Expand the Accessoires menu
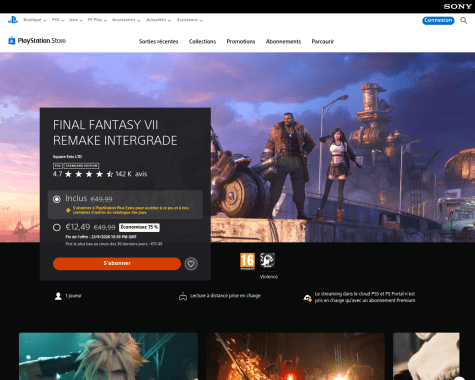This screenshot has width=475, height=380. (126, 20)
